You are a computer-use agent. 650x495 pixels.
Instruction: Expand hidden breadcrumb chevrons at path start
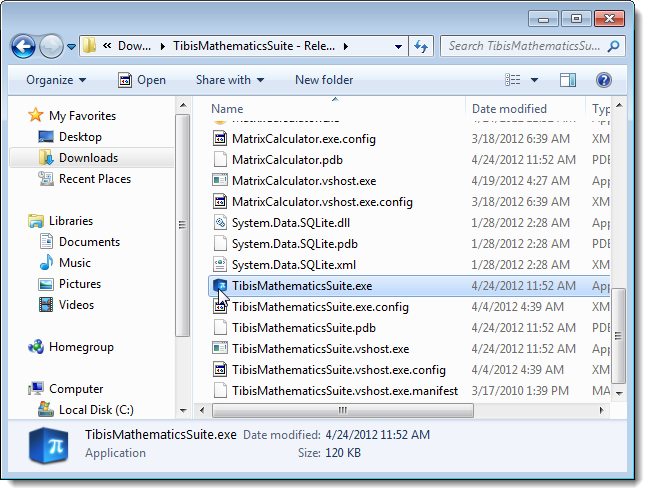click(107, 46)
